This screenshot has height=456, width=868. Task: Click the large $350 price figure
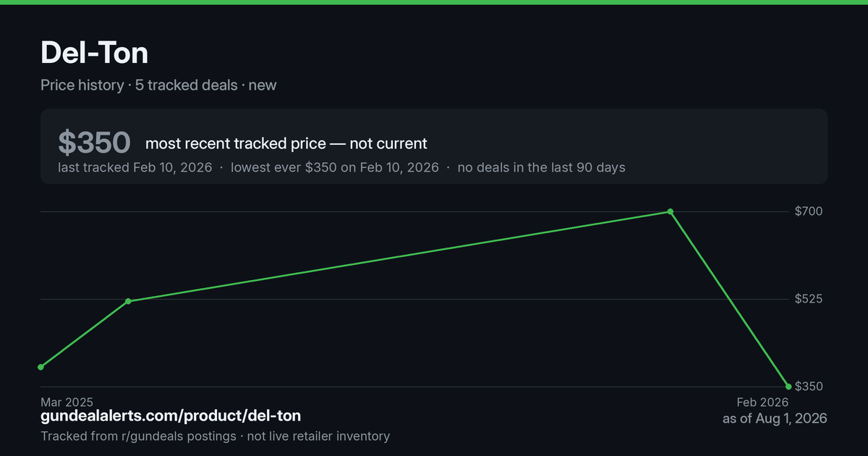coord(94,143)
